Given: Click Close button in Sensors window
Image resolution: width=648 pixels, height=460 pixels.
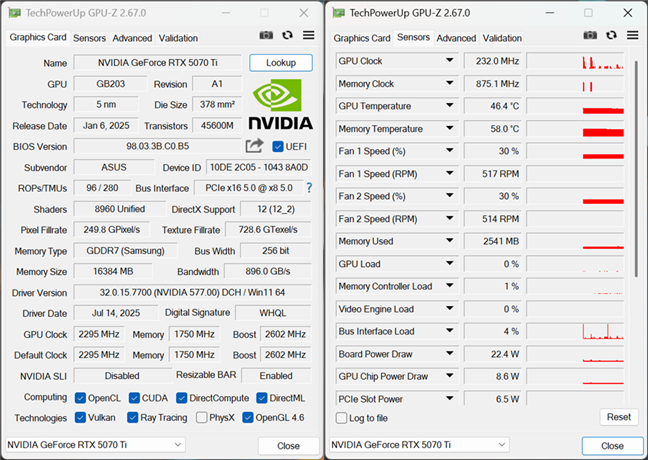Looking at the screenshot, I should pyautogui.click(x=612, y=446).
